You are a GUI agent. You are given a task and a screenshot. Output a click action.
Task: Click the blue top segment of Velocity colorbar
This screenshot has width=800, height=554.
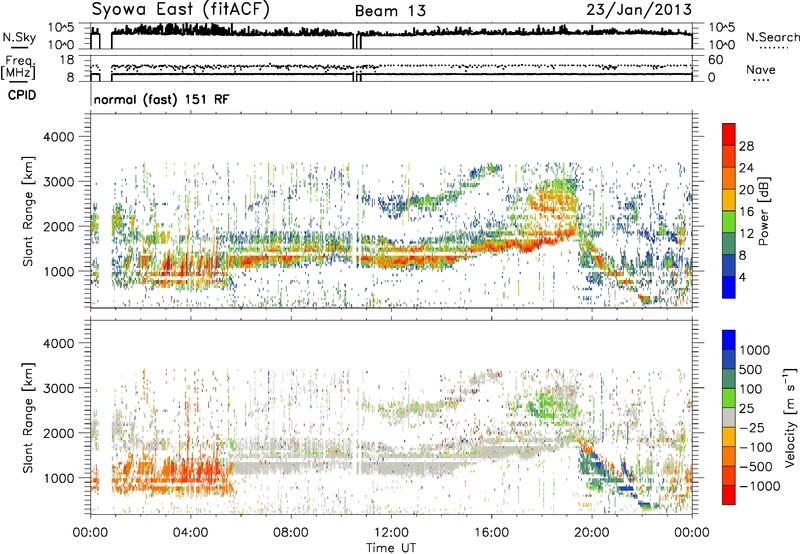729,340
